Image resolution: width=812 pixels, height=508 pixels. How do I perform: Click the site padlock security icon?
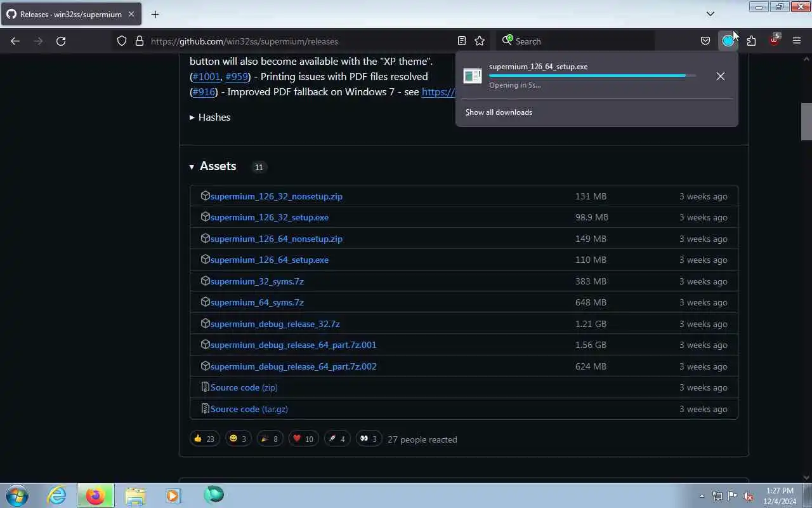140,41
